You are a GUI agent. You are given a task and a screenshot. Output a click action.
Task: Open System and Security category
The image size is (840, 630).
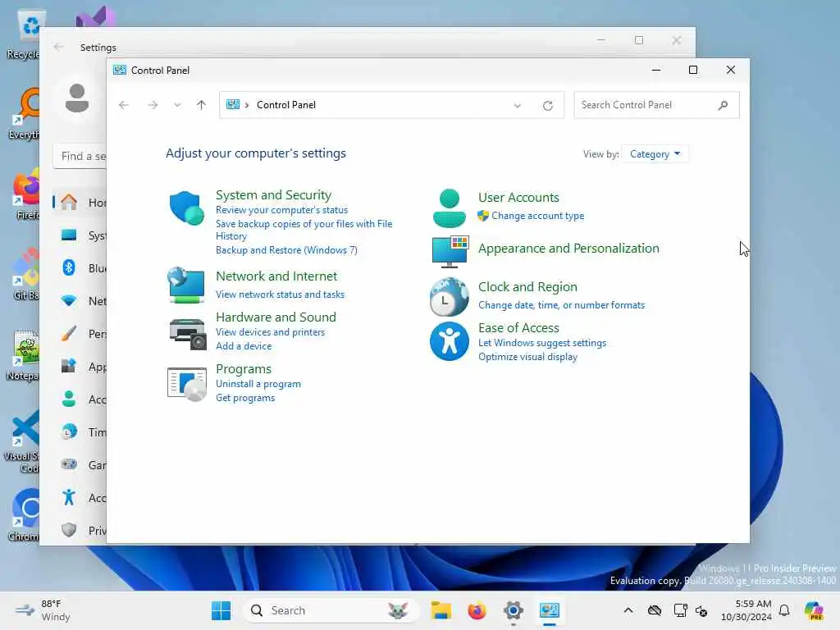tap(273, 195)
